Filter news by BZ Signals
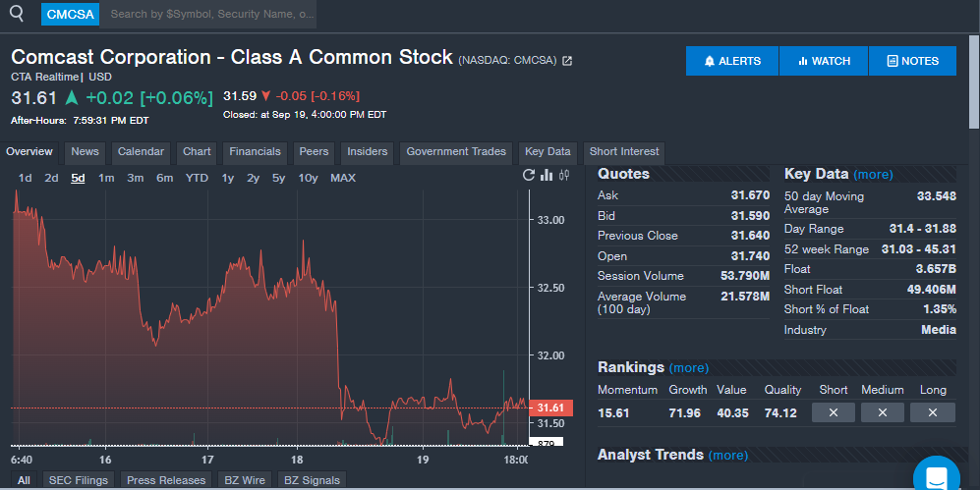This screenshot has width=980, height=490. click(312, 480)
